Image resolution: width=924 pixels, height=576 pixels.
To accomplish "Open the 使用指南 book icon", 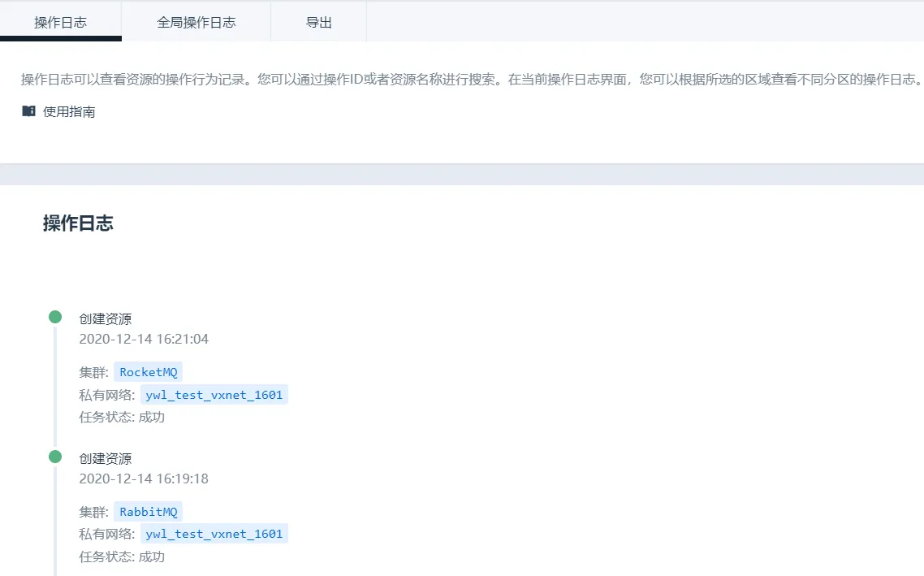I will click(28, 111).
